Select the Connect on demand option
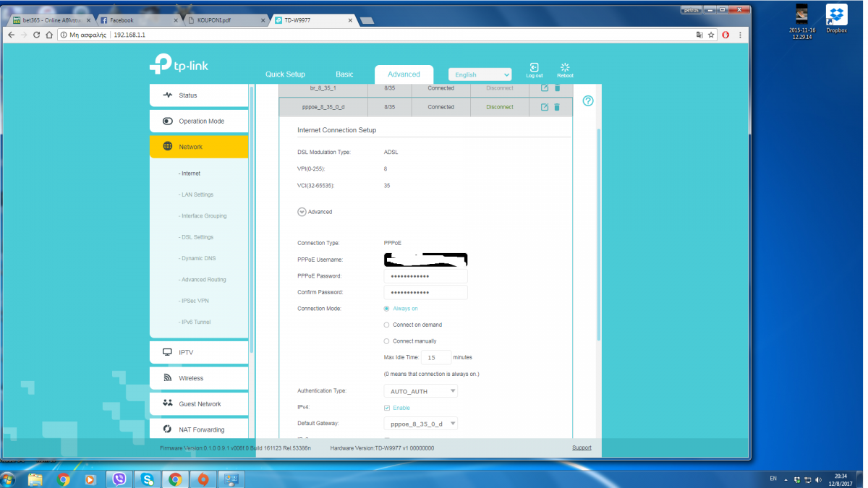Image resolution: width=868 pixels, height=488 pixels. click(x=386, y=325)
